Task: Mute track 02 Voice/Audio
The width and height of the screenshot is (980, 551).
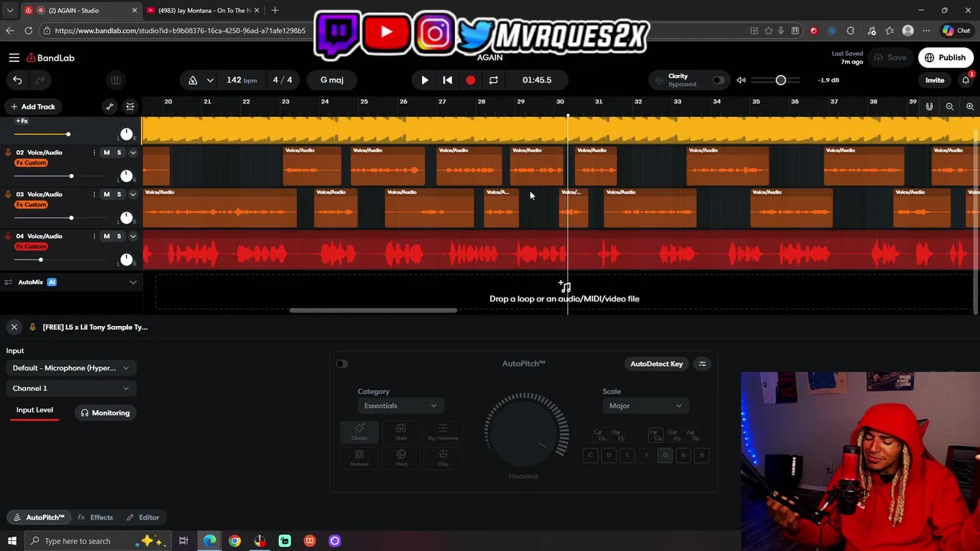Action: (106, 152)
